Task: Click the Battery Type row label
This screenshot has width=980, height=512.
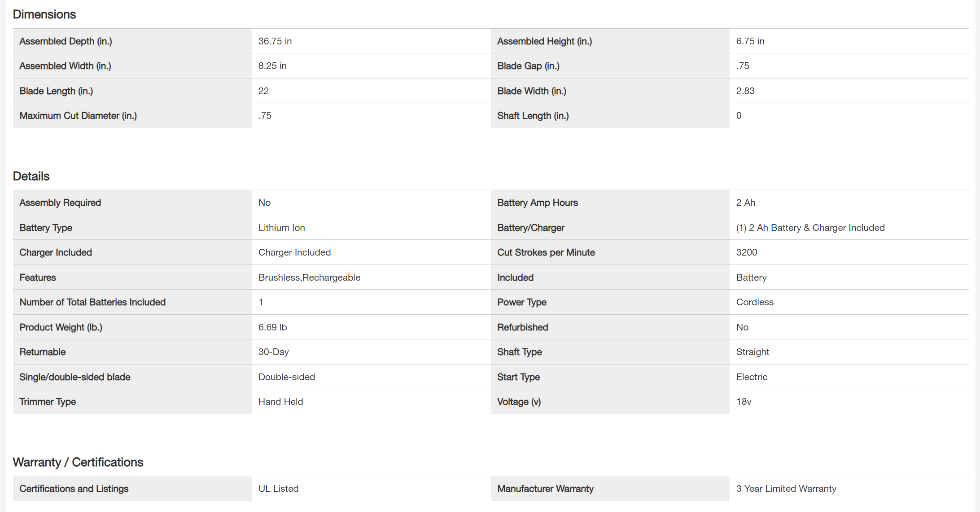Action: point(46,228)
